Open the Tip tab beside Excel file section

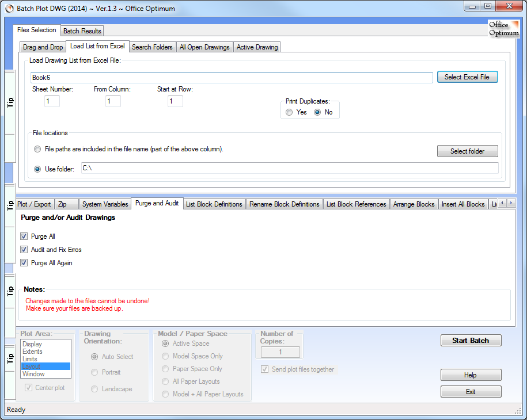[x=10, y=102]
